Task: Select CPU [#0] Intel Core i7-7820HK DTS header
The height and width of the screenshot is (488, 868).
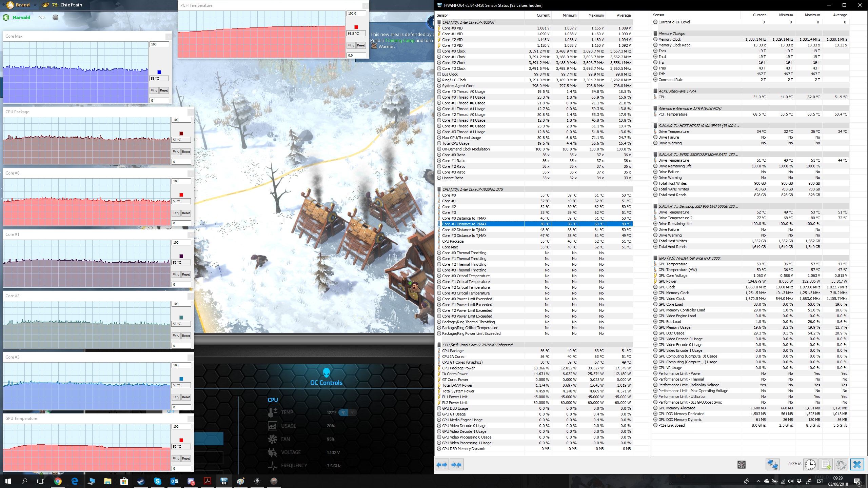Action: coord(534,189)
